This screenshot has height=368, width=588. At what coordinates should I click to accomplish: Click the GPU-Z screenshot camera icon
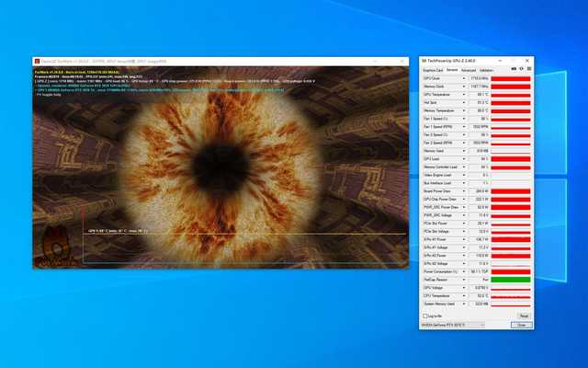tap(514, 69)
